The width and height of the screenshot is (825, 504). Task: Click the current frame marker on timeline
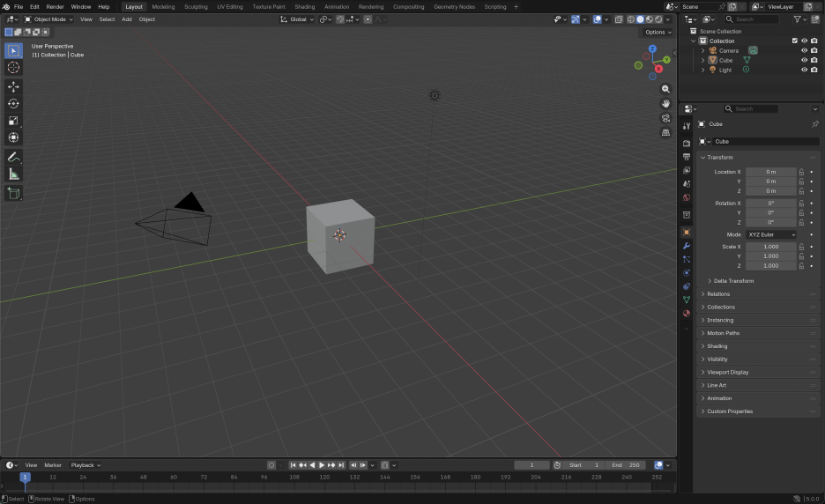[x=25, y=477]
